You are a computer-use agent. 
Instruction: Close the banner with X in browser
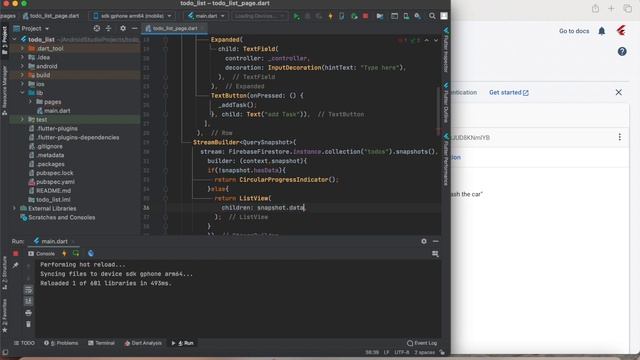tap(618, 93)
